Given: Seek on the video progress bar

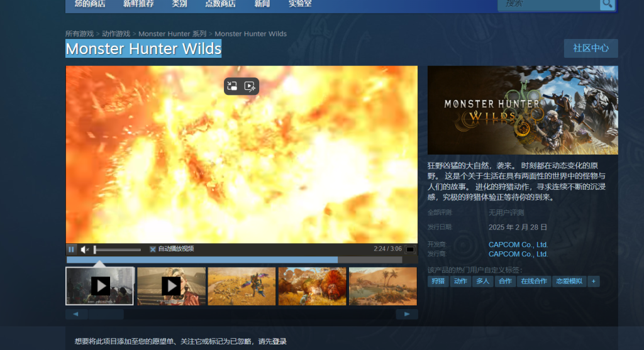Looking at the screenshot, I should pos(234,260).
